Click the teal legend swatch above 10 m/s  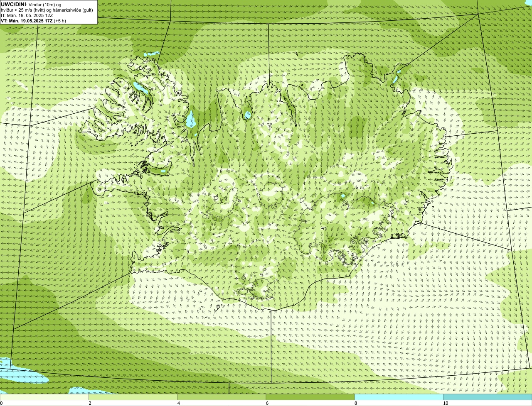tap(488, 397)
